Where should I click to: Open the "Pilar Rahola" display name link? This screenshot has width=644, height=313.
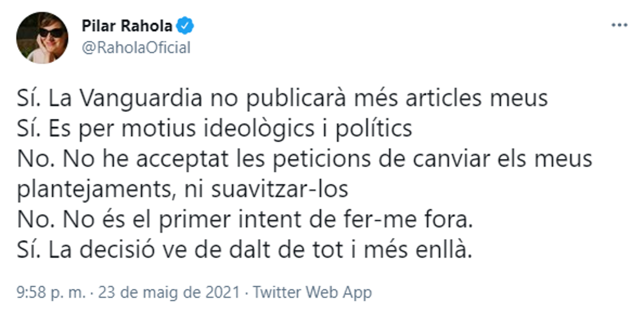click(x=127, y=25)
